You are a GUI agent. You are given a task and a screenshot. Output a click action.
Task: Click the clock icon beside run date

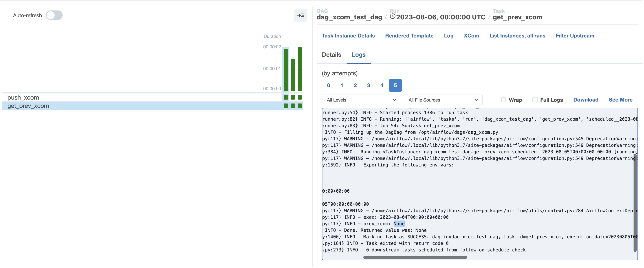tap(392, 17)
